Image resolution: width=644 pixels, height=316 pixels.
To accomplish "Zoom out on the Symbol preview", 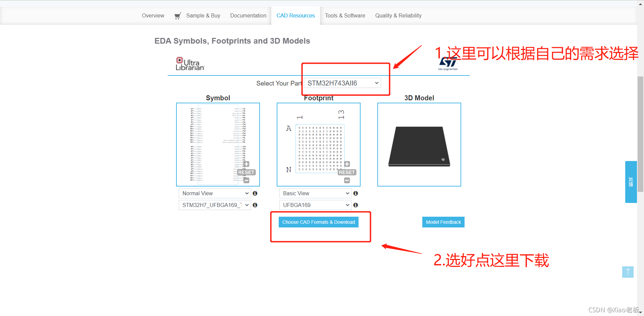I will pyautogui.click(x=246, y=180).
